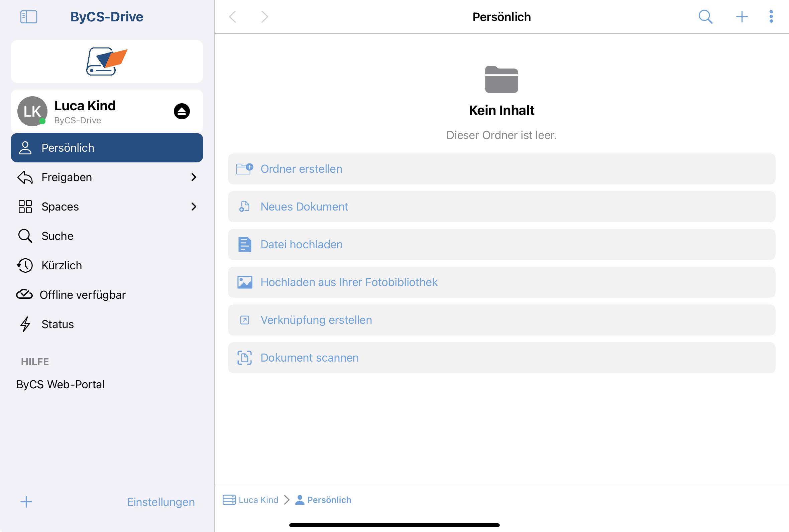This screenshot has width=789, height=532.
Task: Go back with the left arrow
Action: [x=233, y=17]
